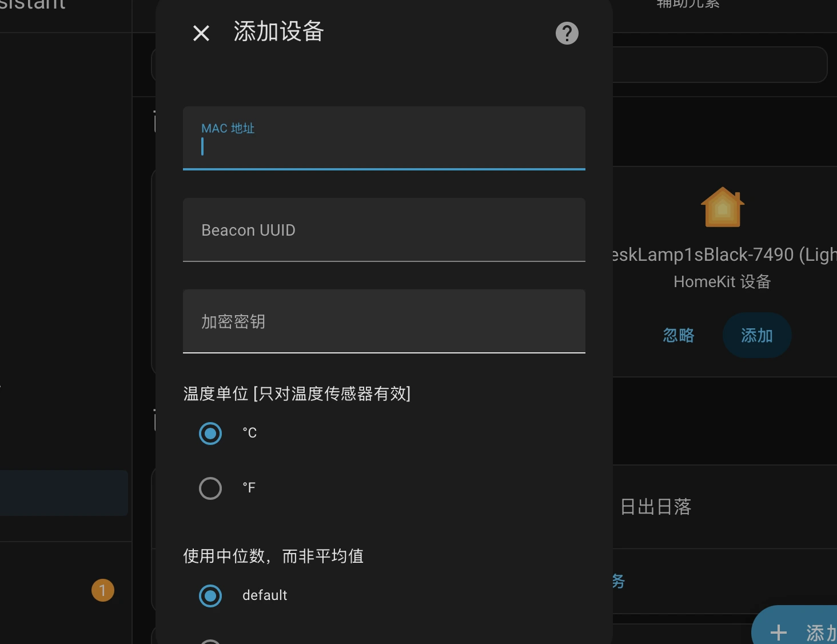Image resolution: width=837 pixels, height=644 pixels.
Task: Select the °C temperature unit
Action: pos(210,433)
